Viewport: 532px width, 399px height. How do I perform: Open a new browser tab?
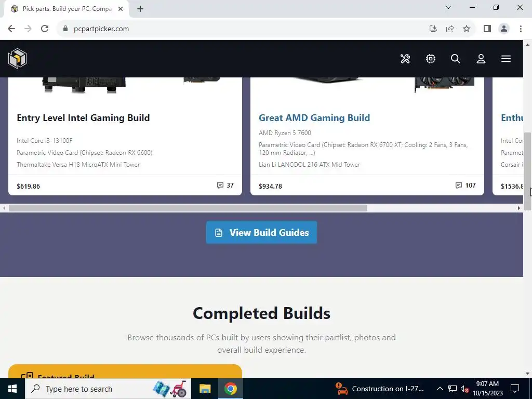tap(140, 9)
